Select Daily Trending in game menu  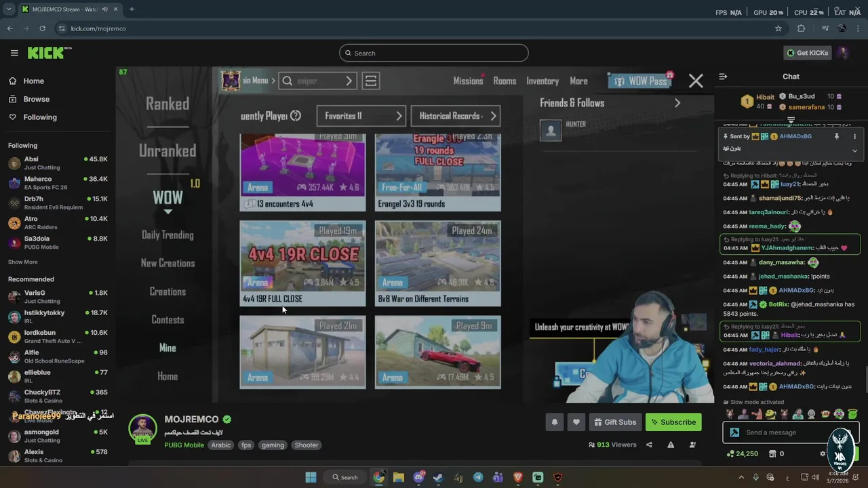[167, 235]
